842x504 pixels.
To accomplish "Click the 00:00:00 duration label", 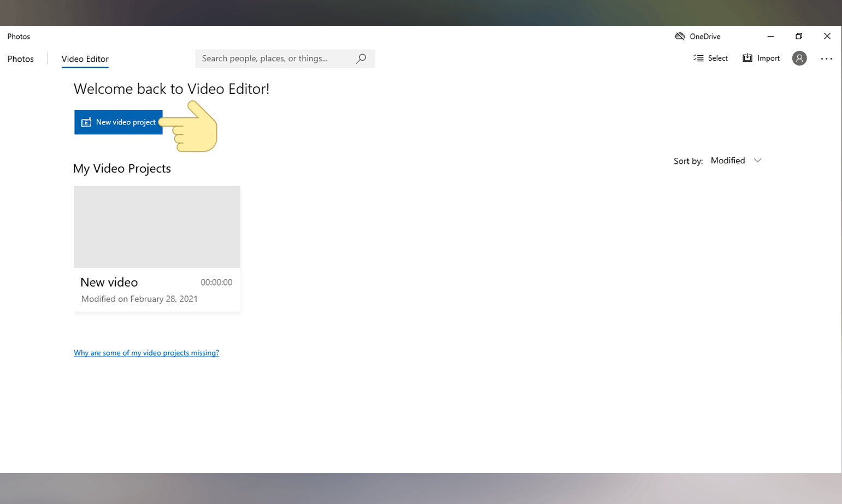I will [x=216, y=282].
